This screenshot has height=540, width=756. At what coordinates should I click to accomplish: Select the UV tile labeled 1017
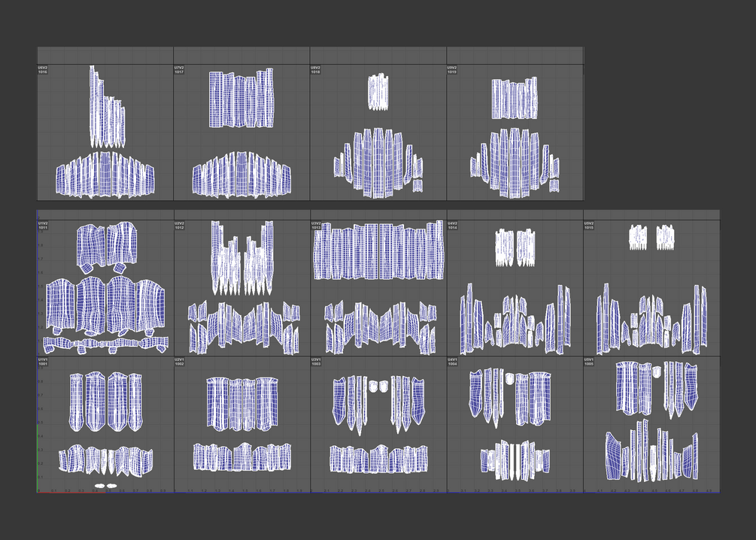tap(241, 132)
